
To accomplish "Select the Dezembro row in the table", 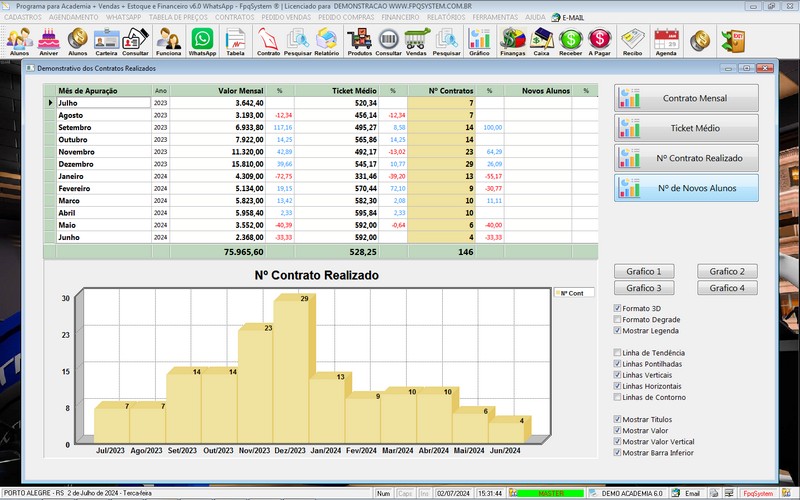I will [320, 164].
